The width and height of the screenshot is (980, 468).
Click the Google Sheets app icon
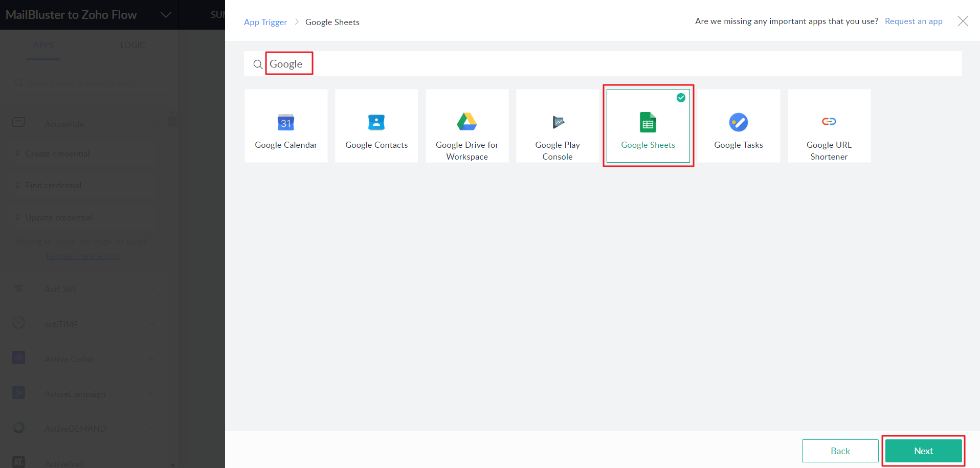pyautogui.click(x=648, y=123)
